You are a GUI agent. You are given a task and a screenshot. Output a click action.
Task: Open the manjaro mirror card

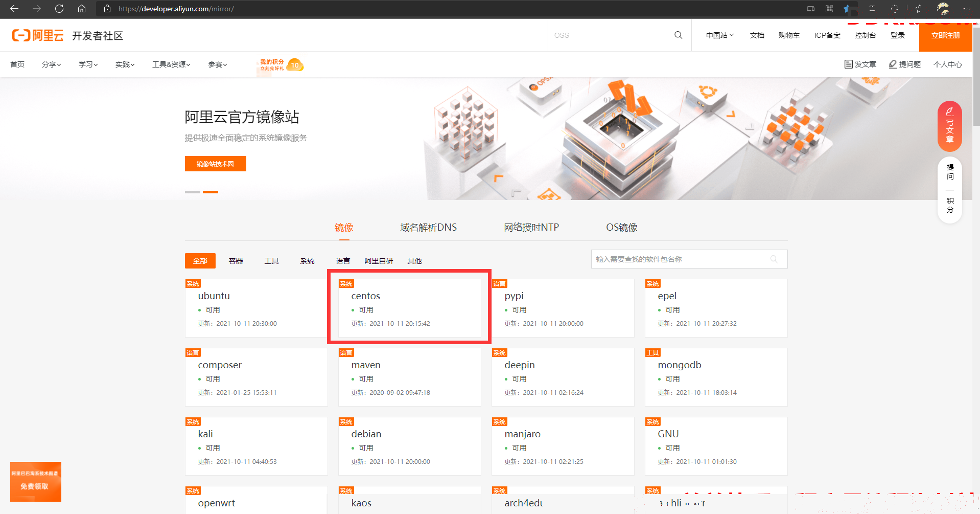pyautogui.click(x=563, y=446)
